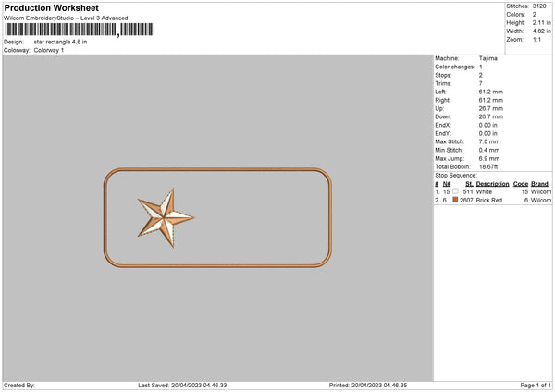Click the Machine value Tajima
The width and height of the screenshot is (555, 392).
tap(488, 58)
